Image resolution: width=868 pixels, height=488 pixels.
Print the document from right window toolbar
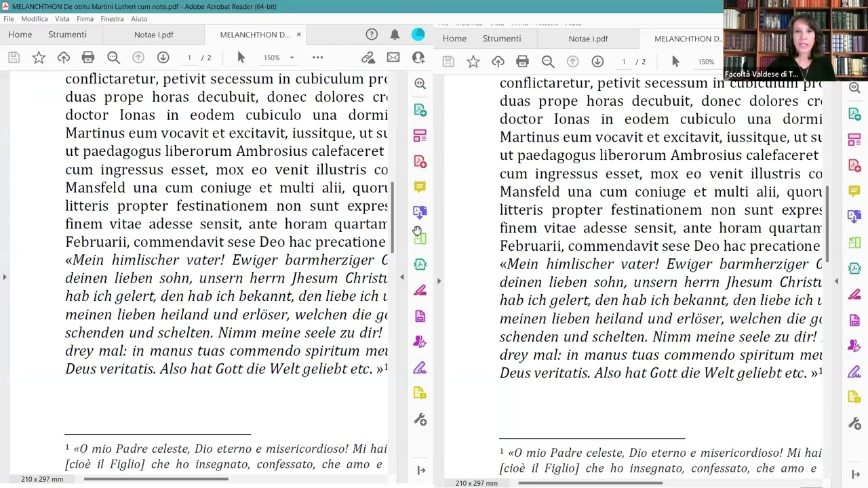point(522,62)
